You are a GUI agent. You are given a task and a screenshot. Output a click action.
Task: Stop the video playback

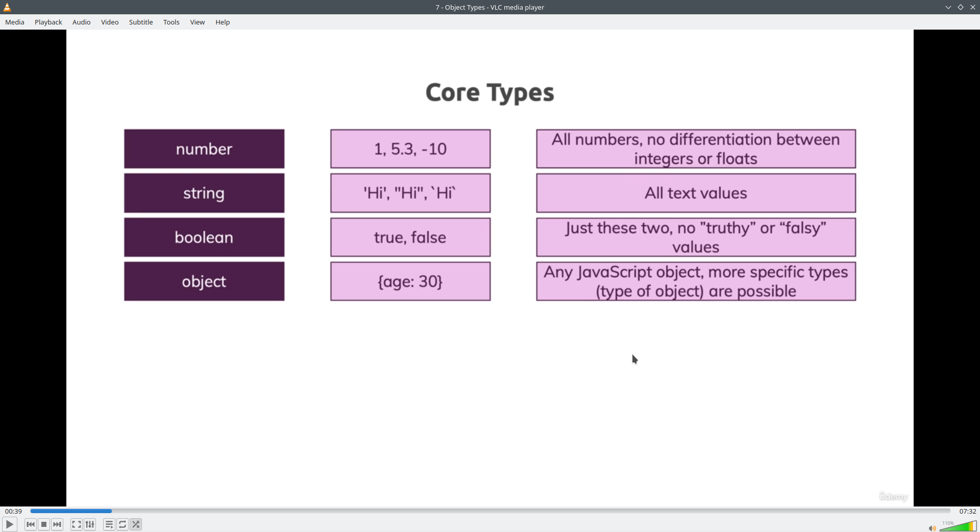[x=44, y=524]
